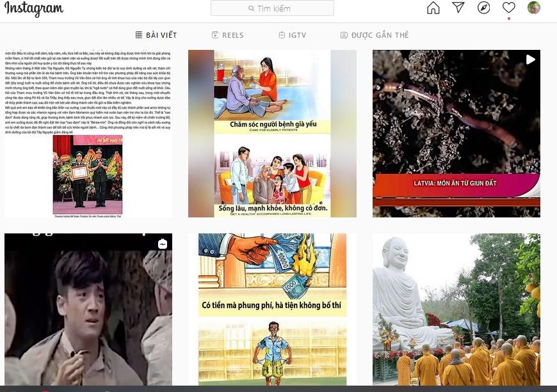Click the search magnifier icon

251,9
